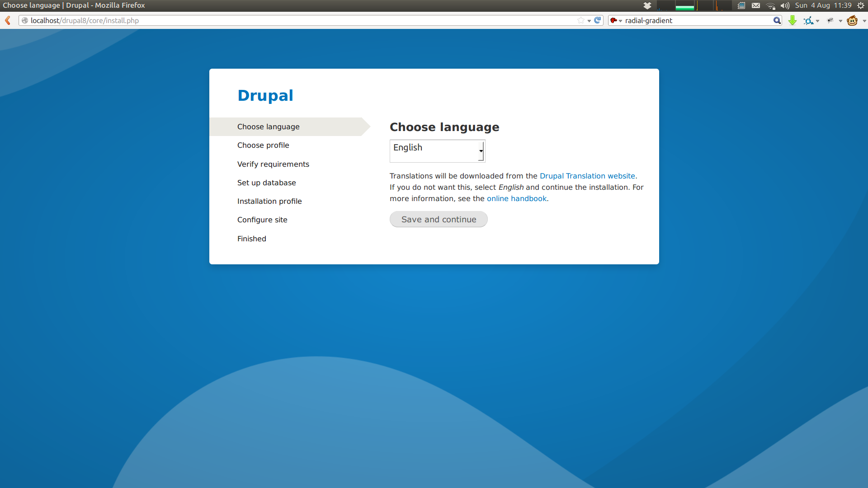Open the clock showing Sun 4 Aug 11:39
The width and height of the screenshot is (868, 488).
[823, 5]
